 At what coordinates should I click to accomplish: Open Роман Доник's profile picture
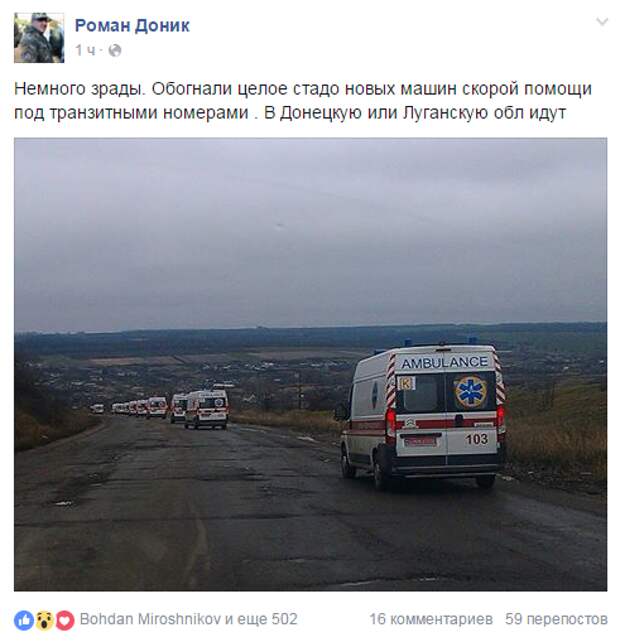click(39, 38)
